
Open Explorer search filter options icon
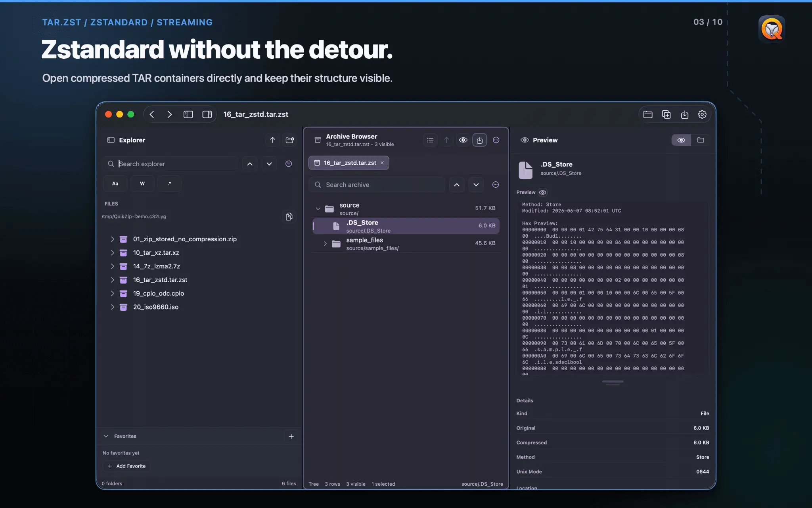pyautogui.click(x=289, y=164)
